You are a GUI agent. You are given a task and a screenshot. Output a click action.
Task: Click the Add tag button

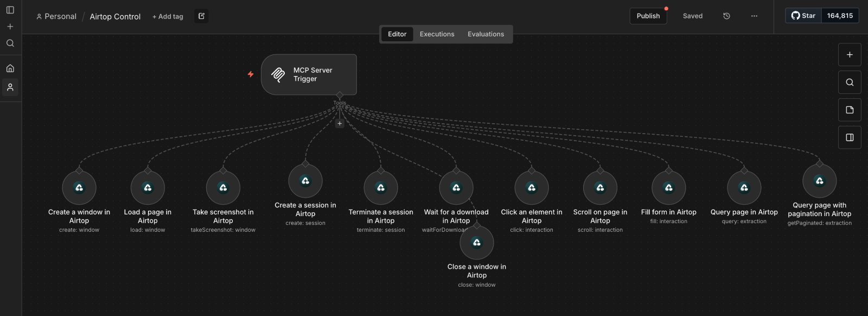tap(168, 16)
